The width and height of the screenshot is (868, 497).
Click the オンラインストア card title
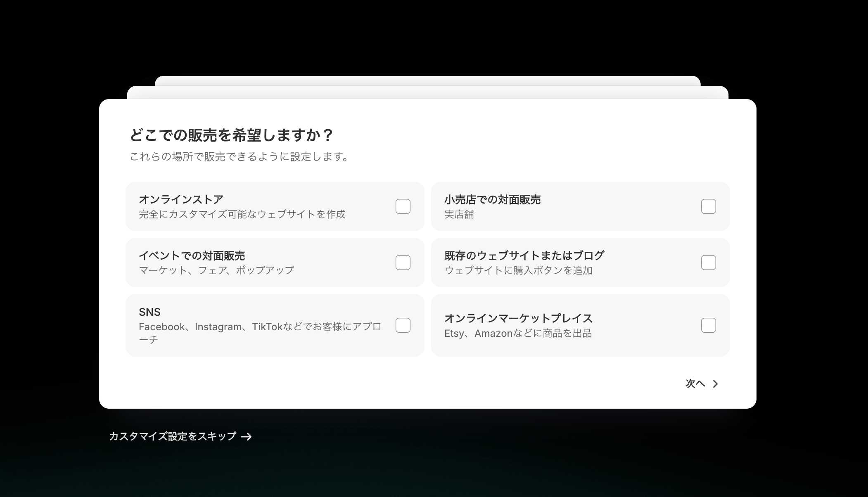(x=181, y=199)
